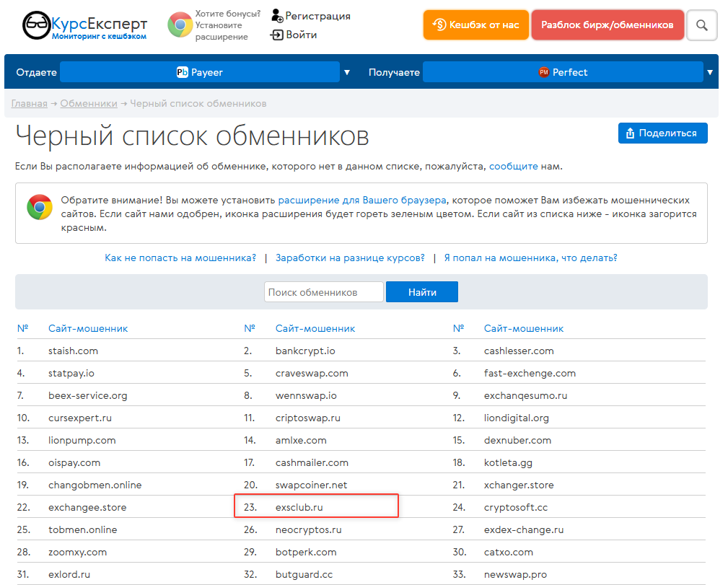Go to Главная breadcrumb
The height and width of the screenshot is (585, 728).
(x=30, y=103)
